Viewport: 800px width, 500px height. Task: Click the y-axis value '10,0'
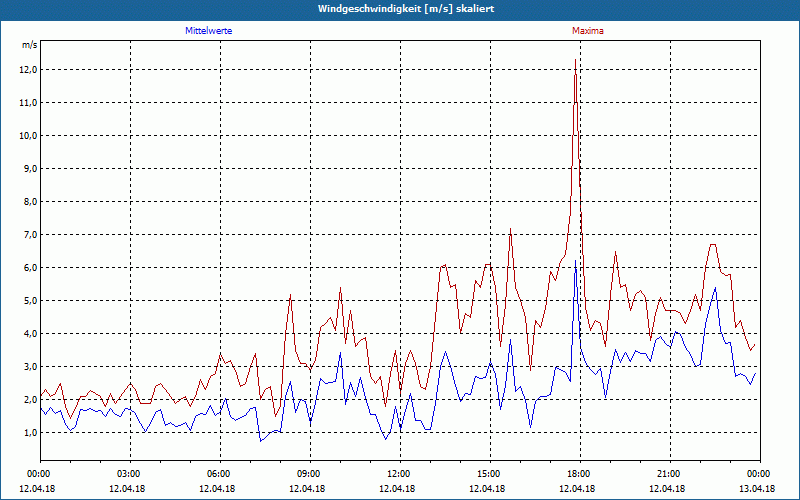(x=30, y=136)
